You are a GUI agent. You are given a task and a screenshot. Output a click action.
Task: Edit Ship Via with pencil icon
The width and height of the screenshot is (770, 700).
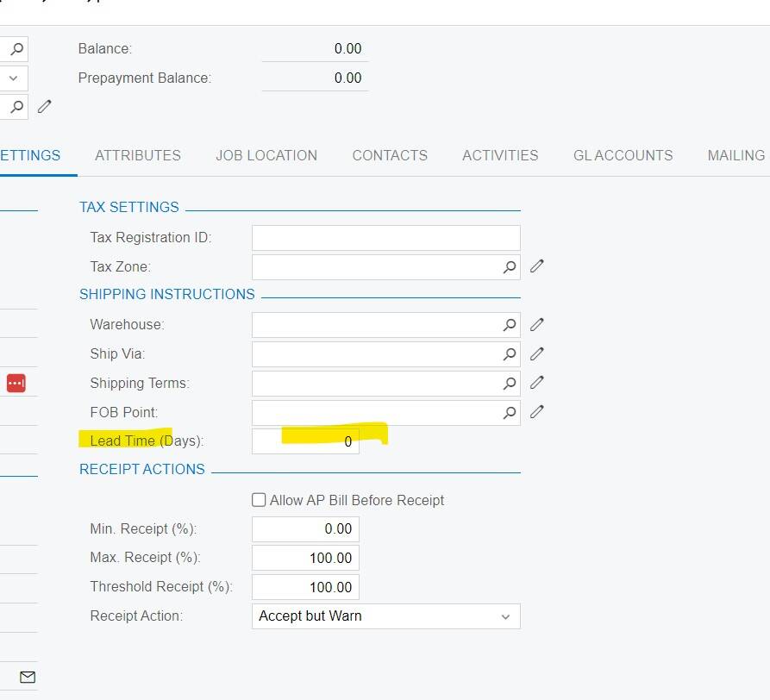(537, 354)
